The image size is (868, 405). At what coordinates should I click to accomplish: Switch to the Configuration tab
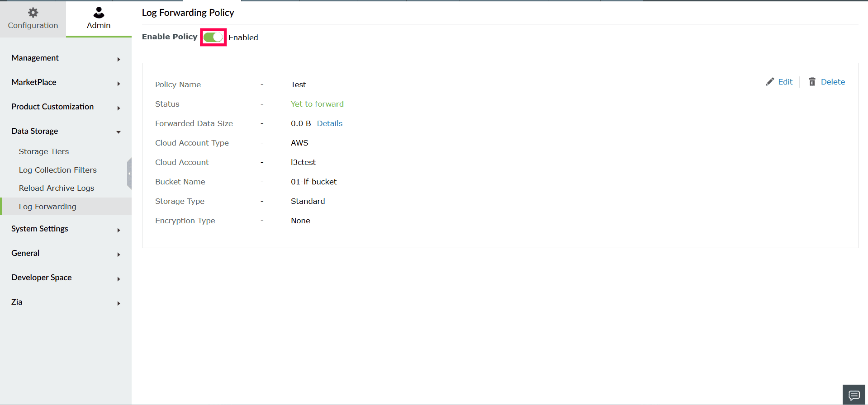coord(33,19)
